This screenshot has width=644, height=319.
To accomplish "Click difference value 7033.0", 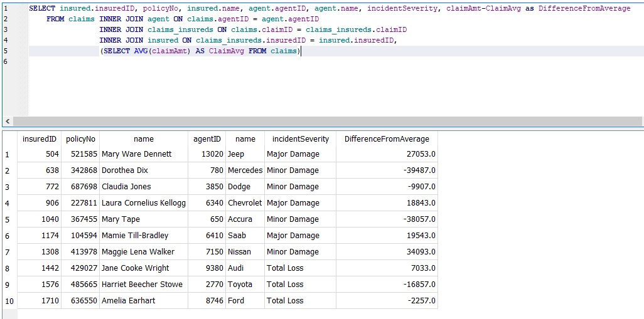I will click(387, 268).
